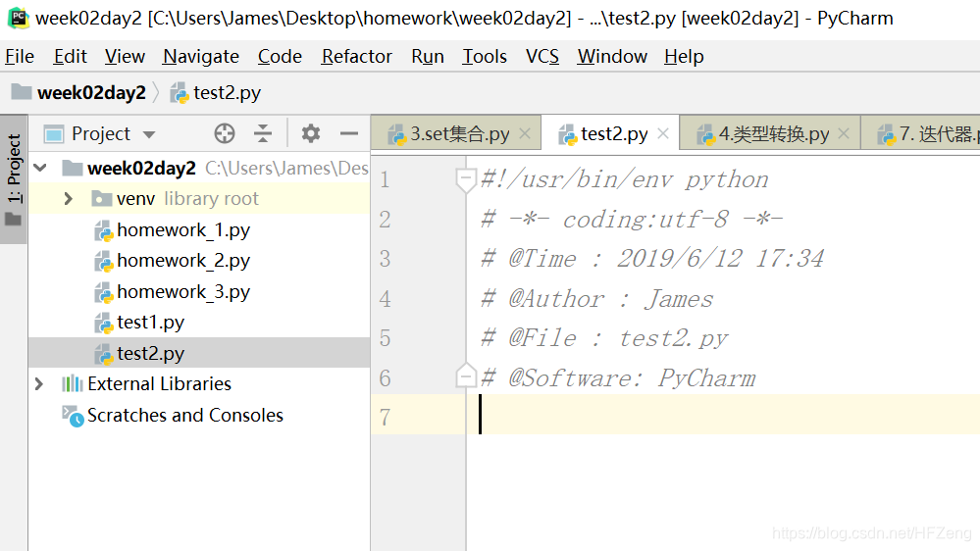
Task: Open the Project view dropdown arrow
Action: coord(149,134)
